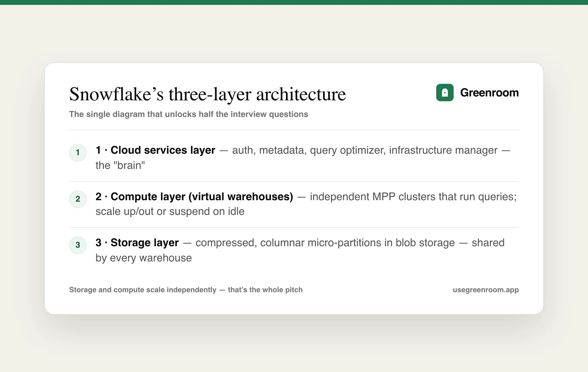
Task: Select the circled number 1 badge
Action: click(x=78, y=152)
